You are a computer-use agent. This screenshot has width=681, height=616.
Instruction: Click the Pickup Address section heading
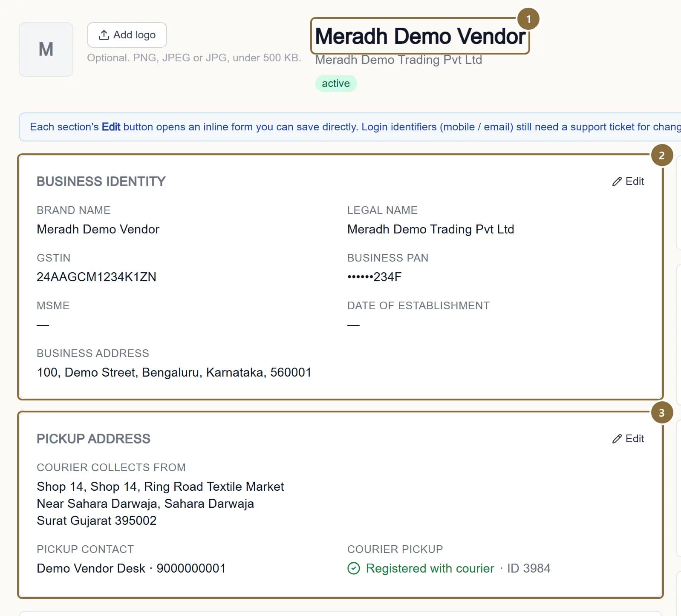pyautogui.click(x=93, y=439)
